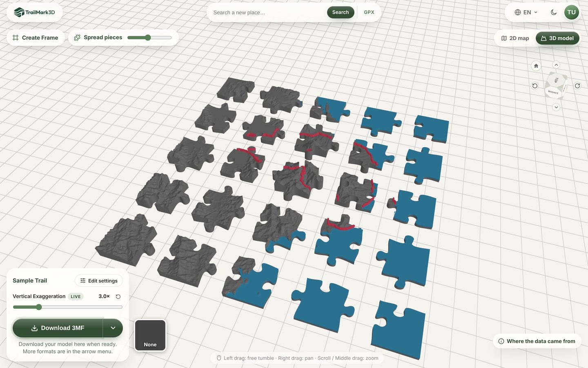Open the EN language dropdown
This screenshot has width=588, height=368.
click(x=526, y=12)
